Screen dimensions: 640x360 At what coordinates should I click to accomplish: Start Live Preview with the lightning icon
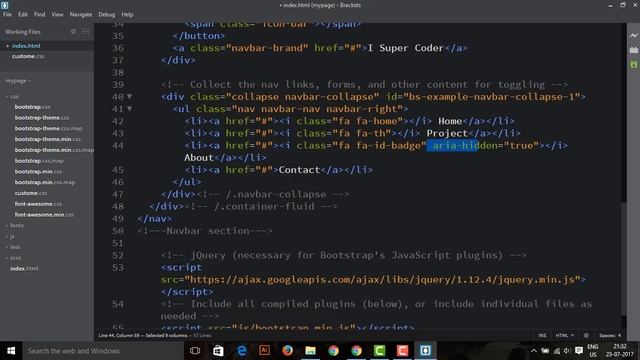633,36
